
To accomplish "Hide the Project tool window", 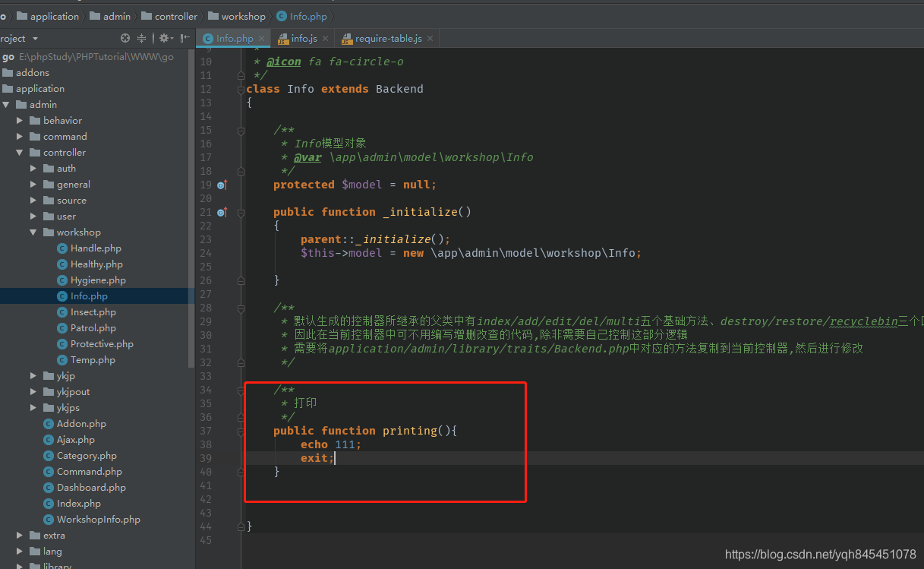I will point(185,38).
